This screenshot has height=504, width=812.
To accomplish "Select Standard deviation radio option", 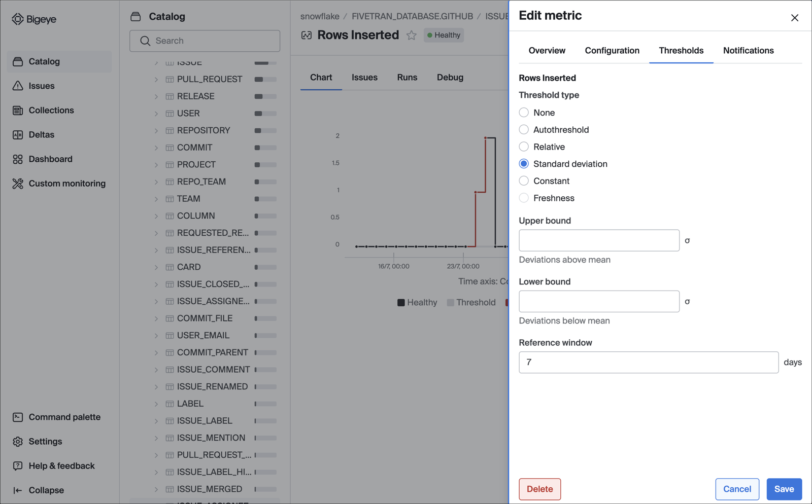I will coord(524,164).
